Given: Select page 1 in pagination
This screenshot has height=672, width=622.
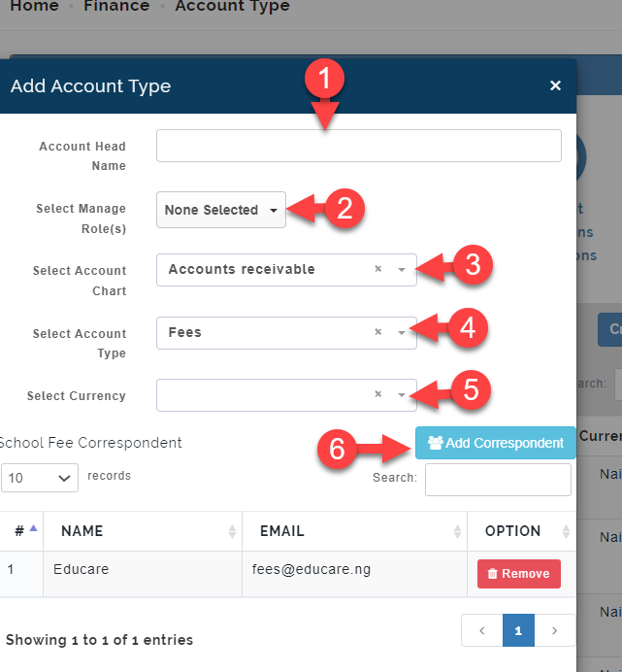Looking at the screenshot, I should point(518,630).
